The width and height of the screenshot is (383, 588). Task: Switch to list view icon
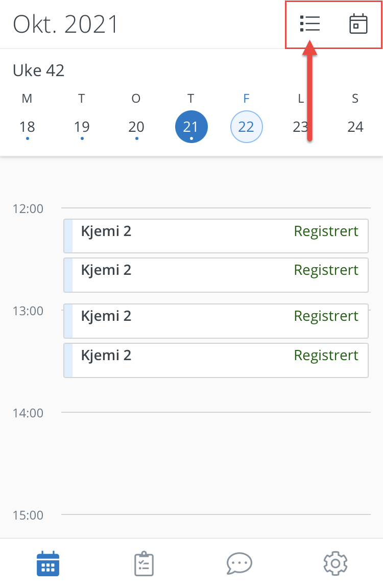[x=310, y=24]
